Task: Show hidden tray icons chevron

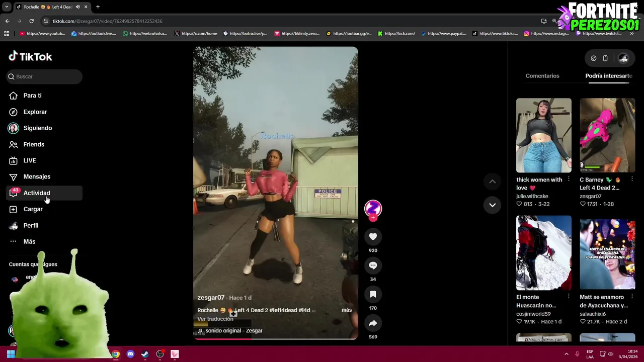Action: coord(566,354)
